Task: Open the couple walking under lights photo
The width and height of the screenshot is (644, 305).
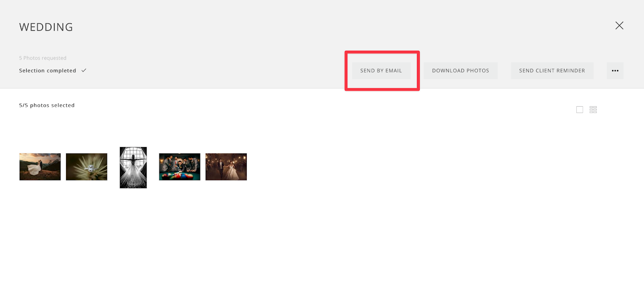Action: pos(226,167)
